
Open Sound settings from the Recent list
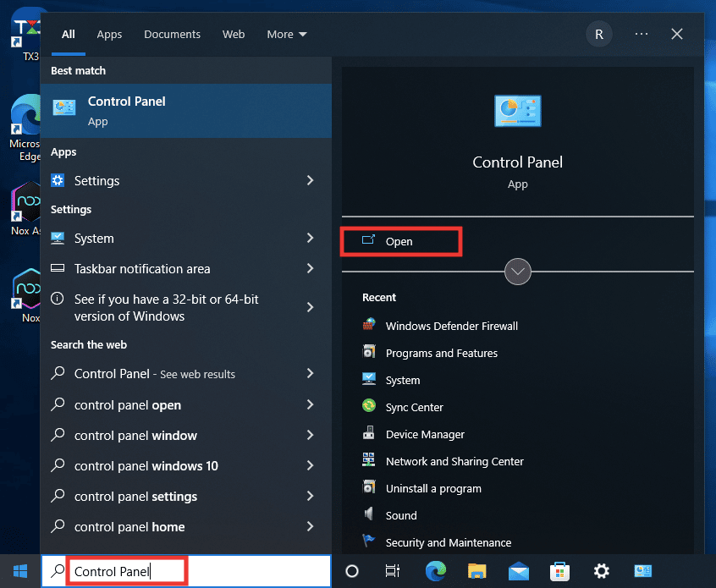pos(400,515)
